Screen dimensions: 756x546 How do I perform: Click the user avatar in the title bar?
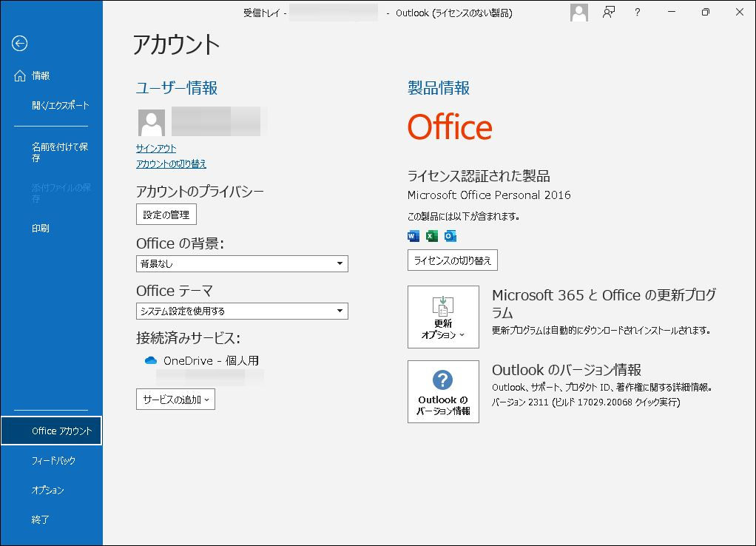[578, 13]
